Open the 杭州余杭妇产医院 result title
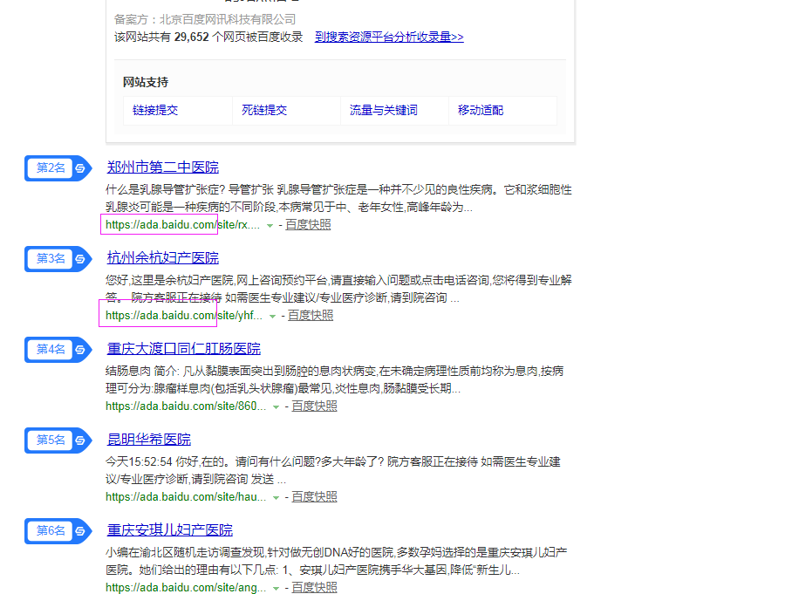 click(x=163, y=258)
